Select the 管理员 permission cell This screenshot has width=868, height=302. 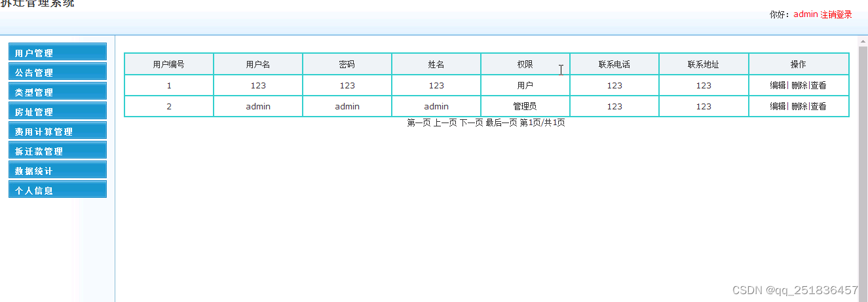(525, 106)
